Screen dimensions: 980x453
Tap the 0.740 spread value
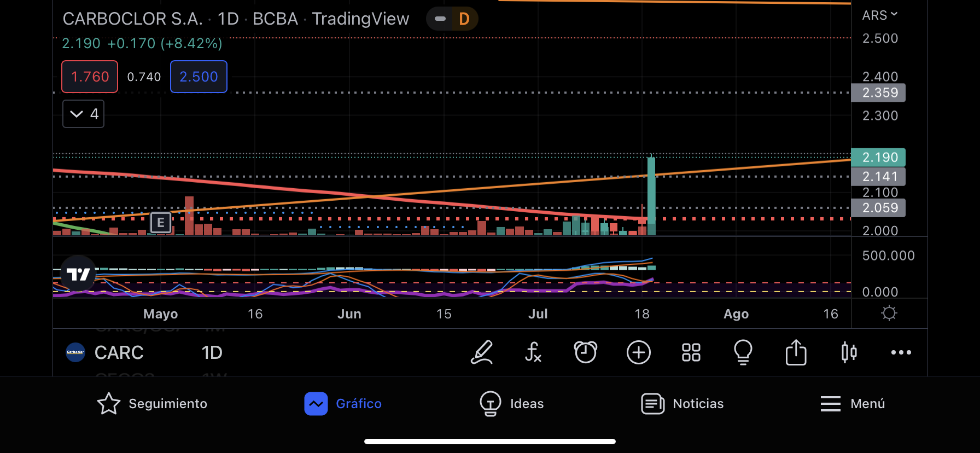[144, 77]
